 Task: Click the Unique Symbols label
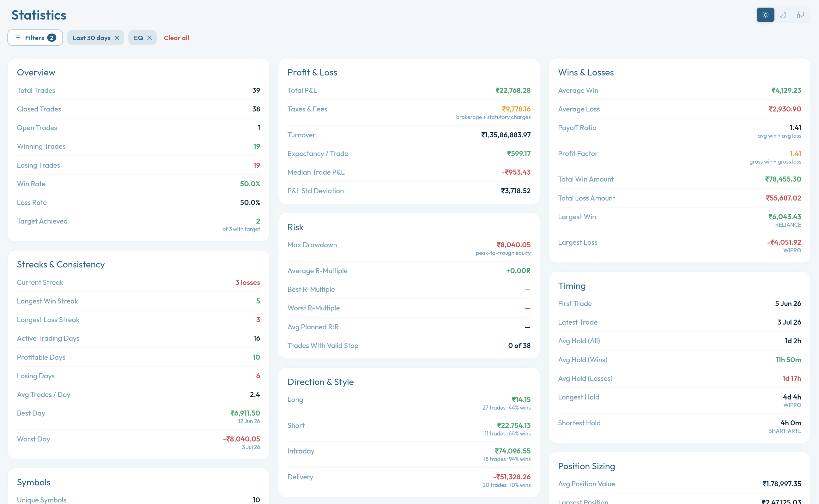42,500
